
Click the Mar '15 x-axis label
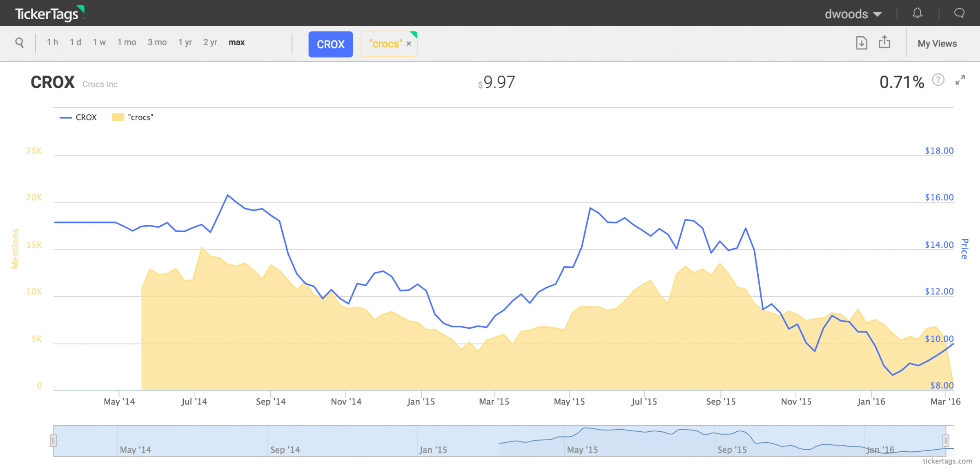click(494, 402)
